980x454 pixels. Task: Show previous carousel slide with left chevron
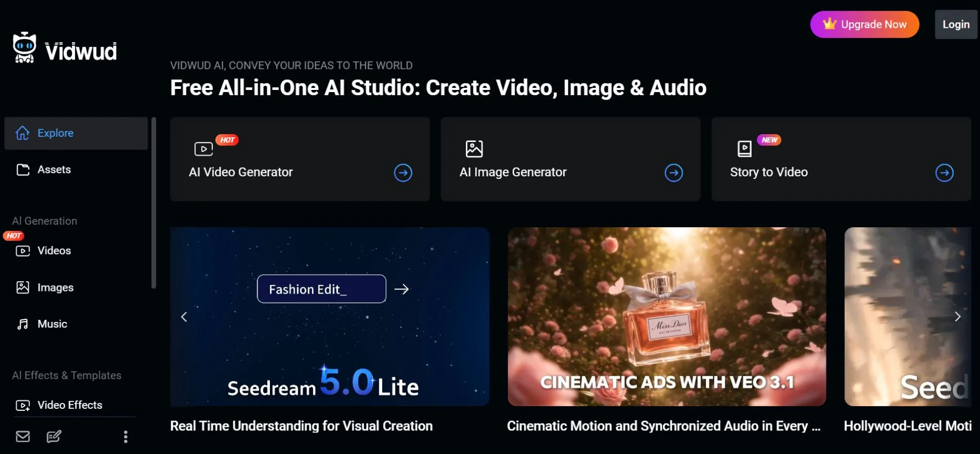(x=184, y=317)
